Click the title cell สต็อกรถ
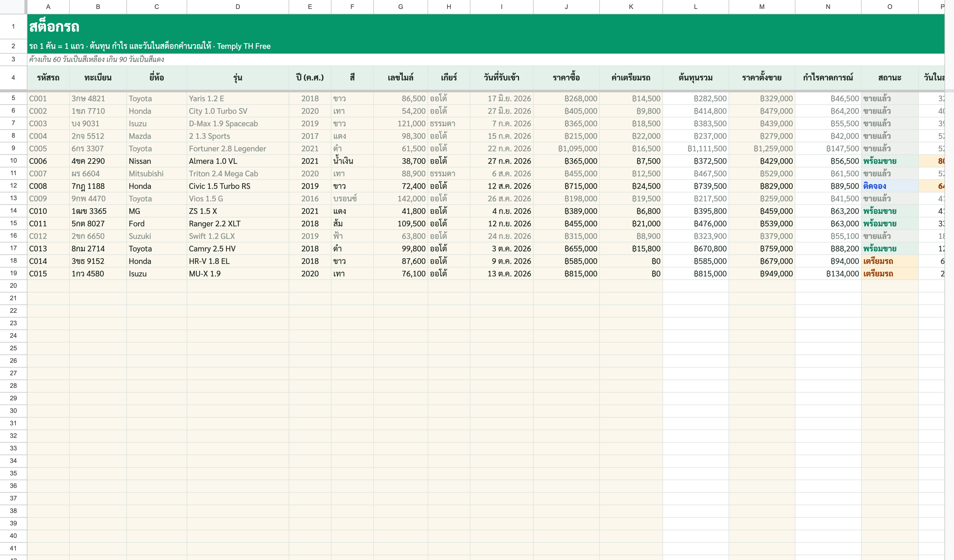This screenshot has width=954, height=560. pos(54,27)
